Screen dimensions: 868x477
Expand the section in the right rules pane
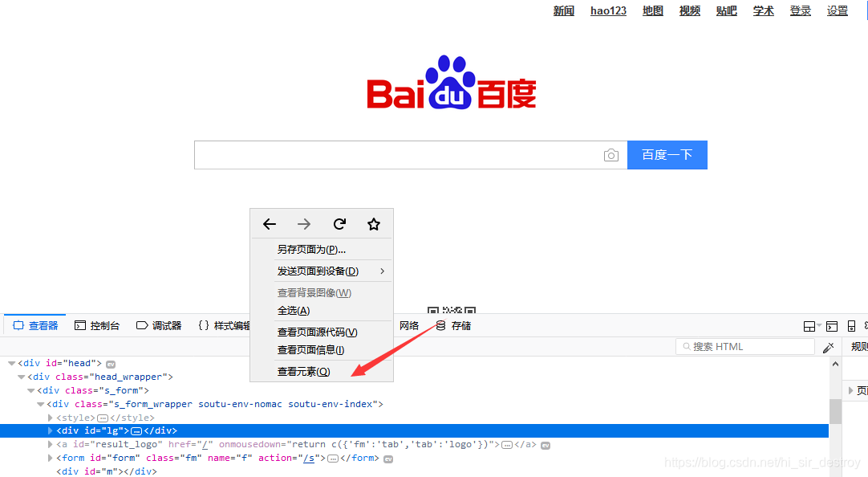tap(851, 390)
